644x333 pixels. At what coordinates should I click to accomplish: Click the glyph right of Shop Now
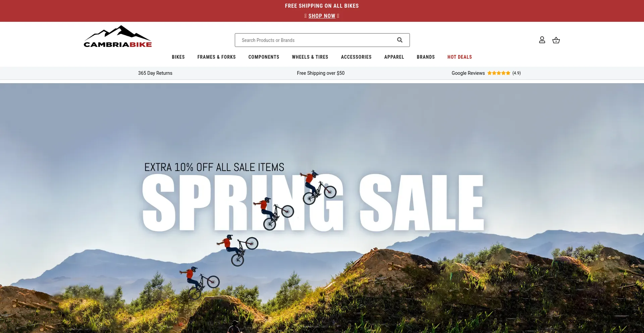coord(338,16)
